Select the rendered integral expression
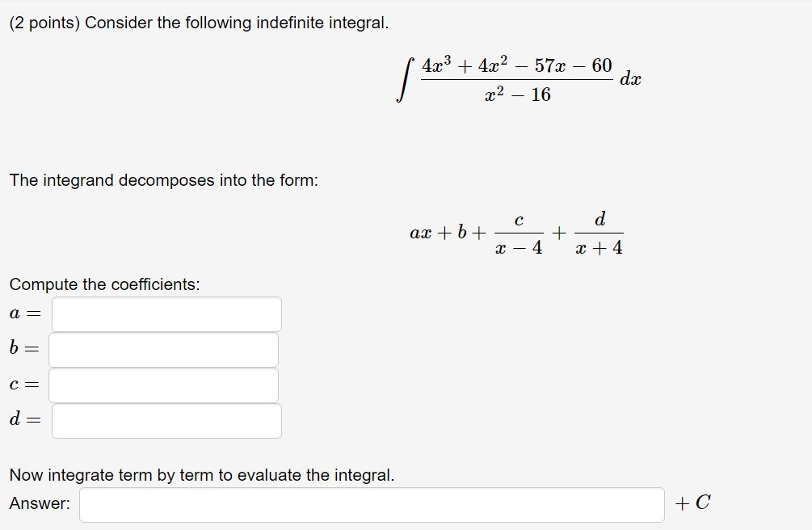The image size is (812, 530). tap(517, 78)
